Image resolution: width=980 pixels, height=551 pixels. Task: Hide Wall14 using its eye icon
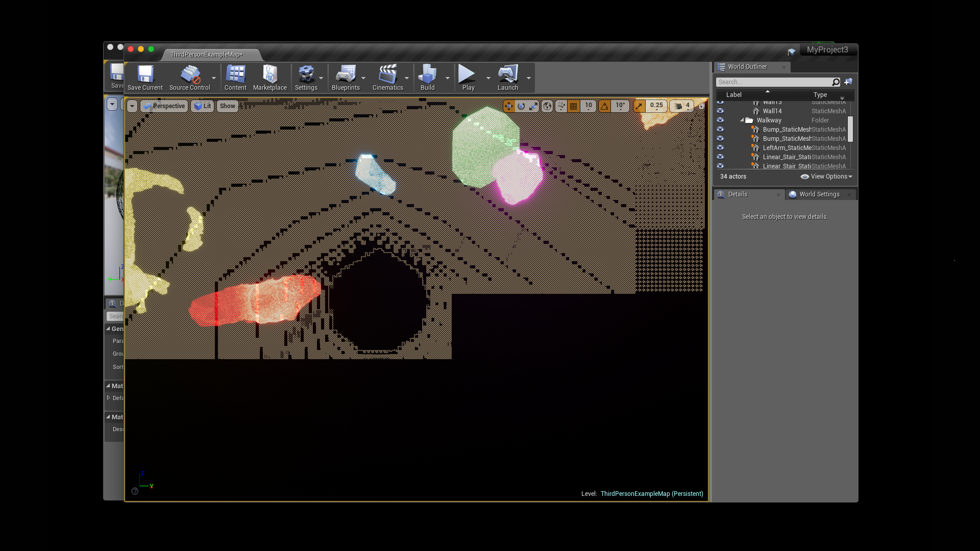[x=720, y=111]
